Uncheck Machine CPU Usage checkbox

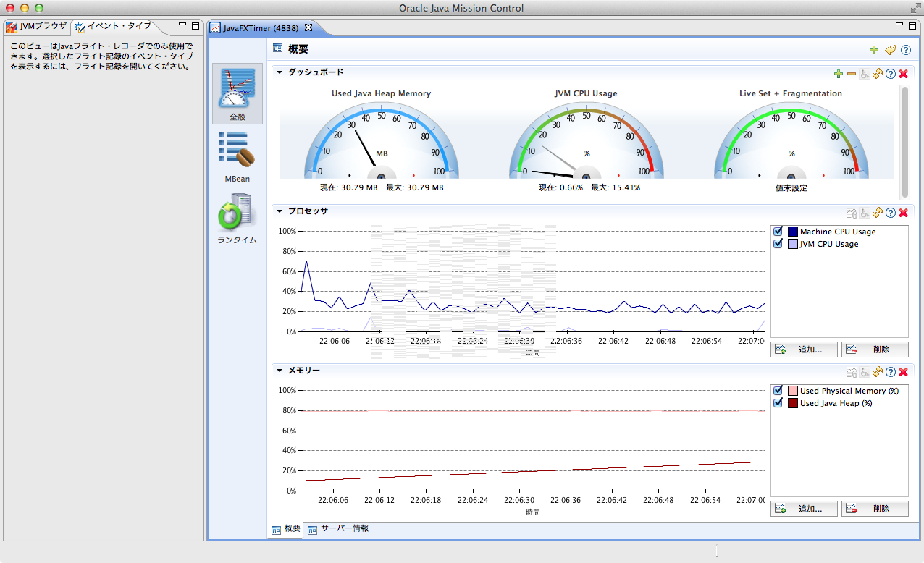[778, 232]
